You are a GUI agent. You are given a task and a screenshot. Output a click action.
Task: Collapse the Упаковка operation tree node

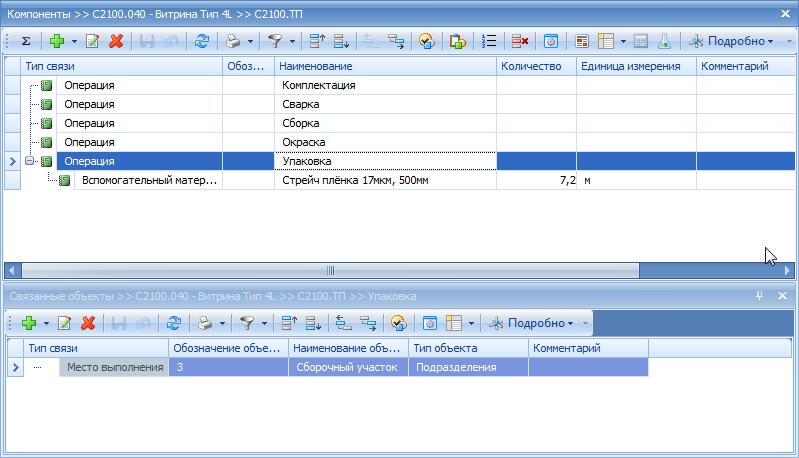(x=31, y=161)
